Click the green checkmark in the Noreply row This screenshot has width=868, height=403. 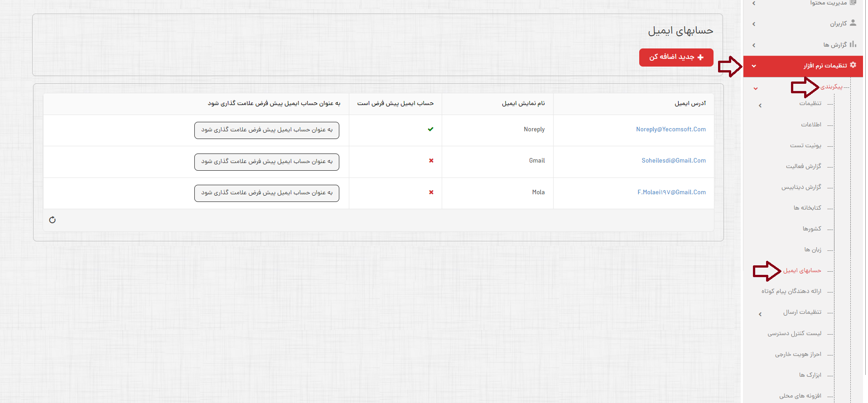point(430,130)
